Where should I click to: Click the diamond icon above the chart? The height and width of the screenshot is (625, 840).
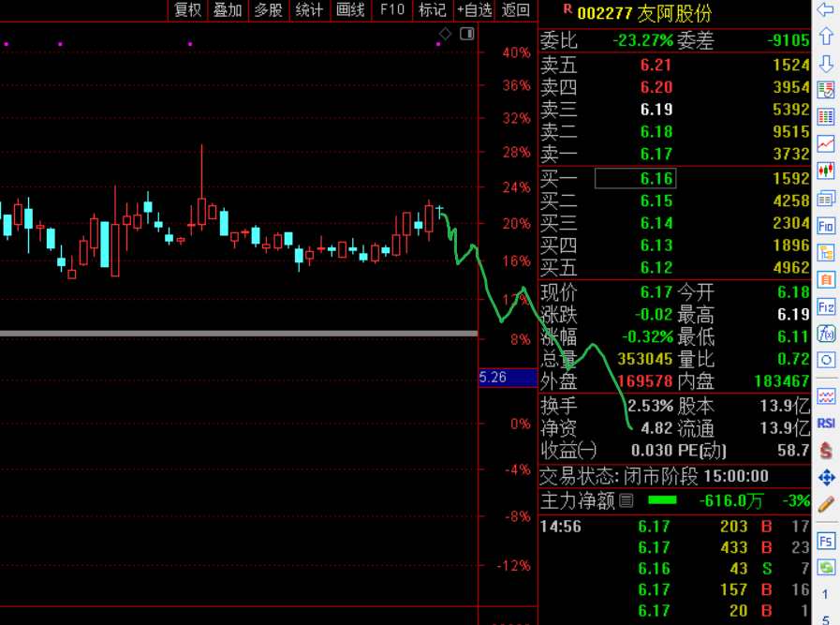pyautogui.click(x=445, y=34)
